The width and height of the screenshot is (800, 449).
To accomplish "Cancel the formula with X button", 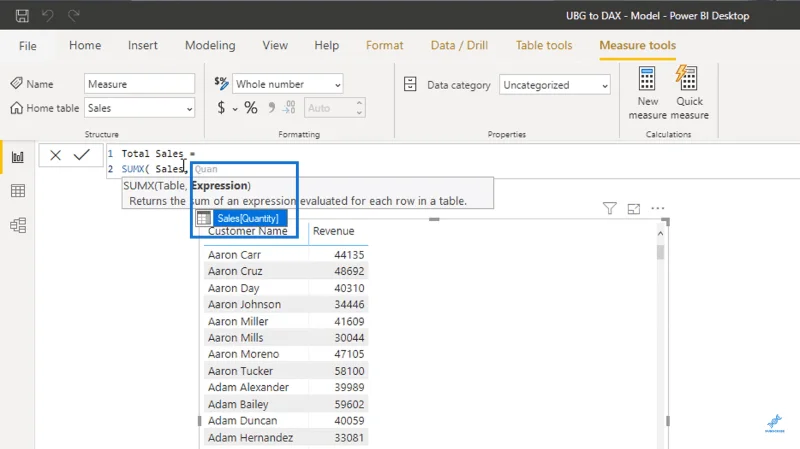I will click(x=55, y=155).
